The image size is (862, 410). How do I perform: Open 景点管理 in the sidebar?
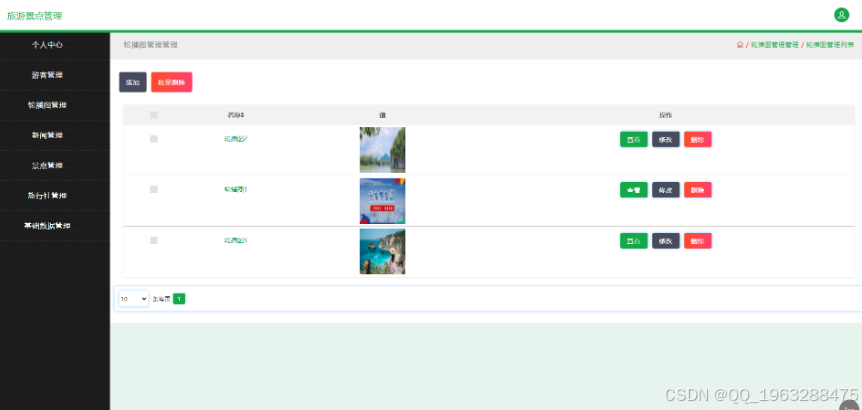coord(47,165)
